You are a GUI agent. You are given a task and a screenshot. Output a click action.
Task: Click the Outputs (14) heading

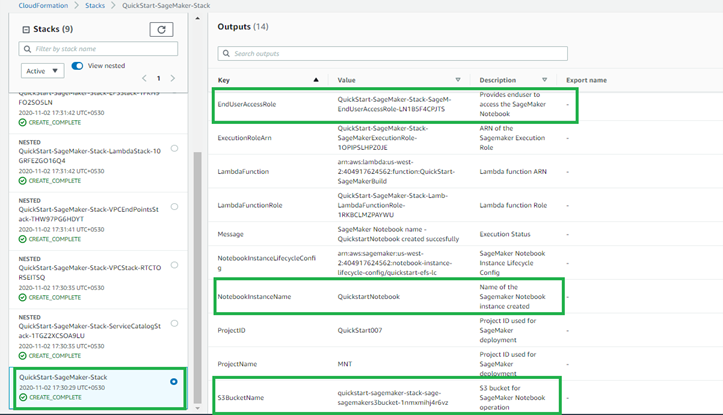[x=243, y=27]
